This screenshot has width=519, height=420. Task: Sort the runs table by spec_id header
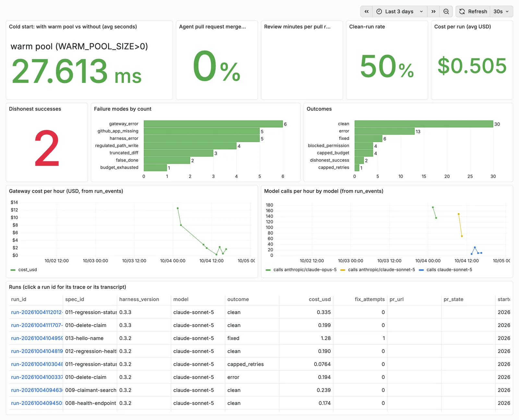75,299
